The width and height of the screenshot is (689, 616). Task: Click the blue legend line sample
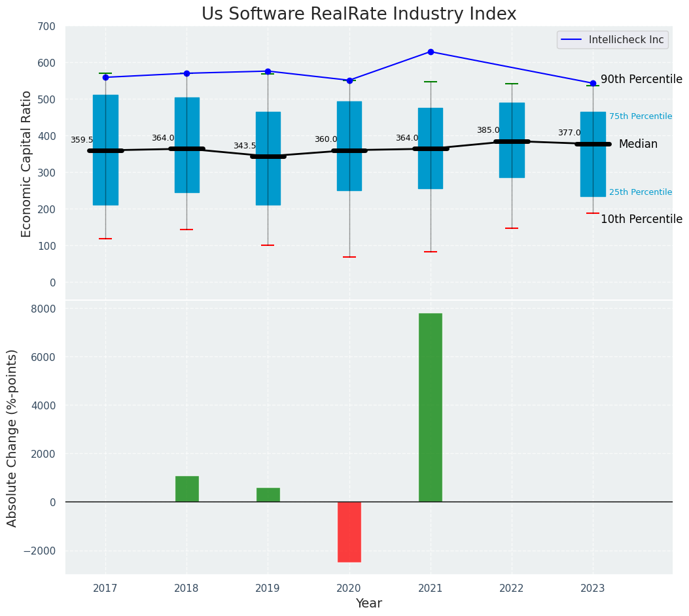[x=573, y=40]
